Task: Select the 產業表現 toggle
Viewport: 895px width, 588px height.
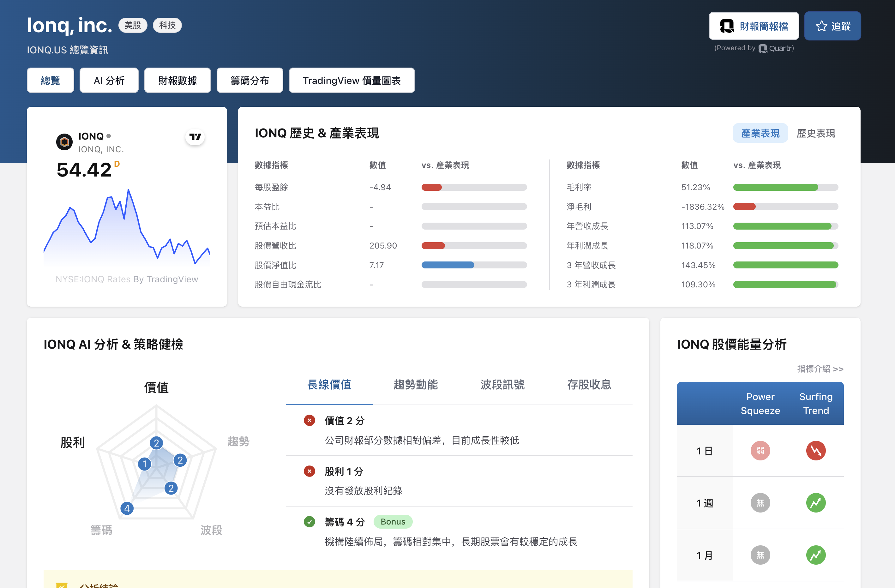Action: (760, 133)
